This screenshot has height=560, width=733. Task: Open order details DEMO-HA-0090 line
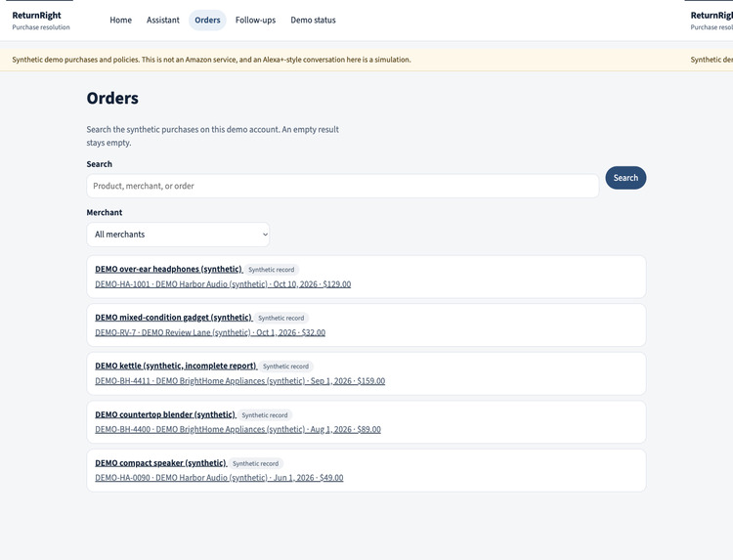tap(219, 478)
